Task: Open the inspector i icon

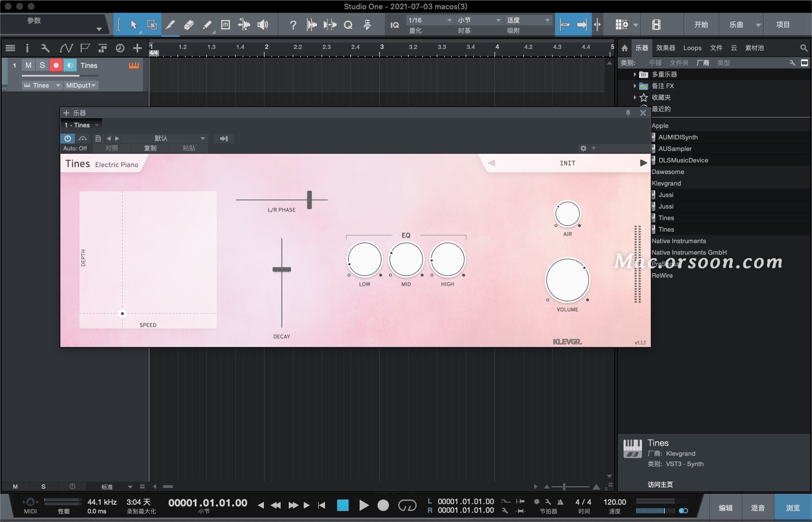Action: pos(27,48)
